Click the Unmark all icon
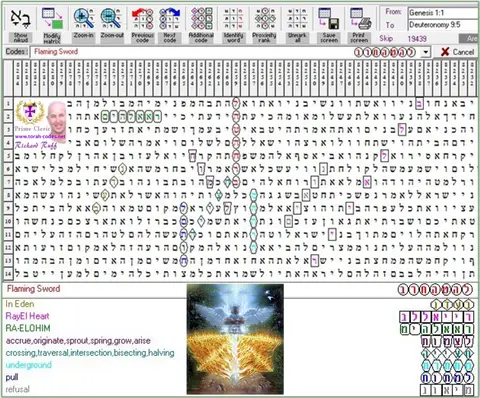 coord(297,19)
